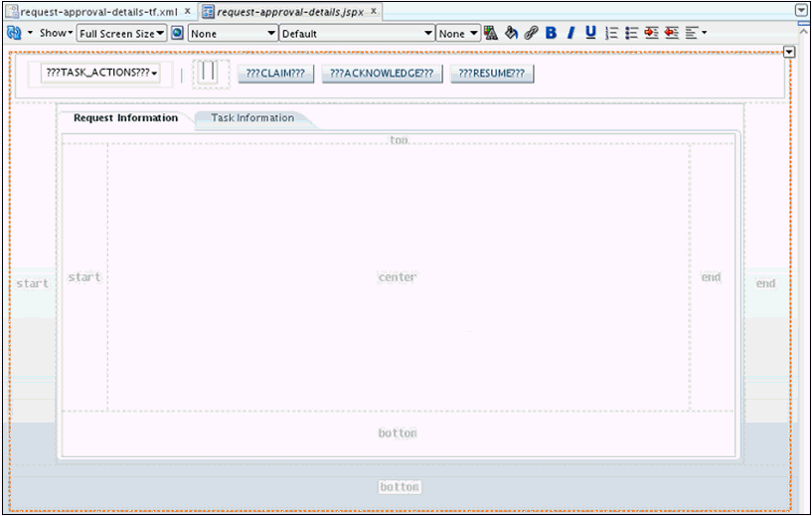
Task: Toggle bold formatting
Action: pos(551,33)
